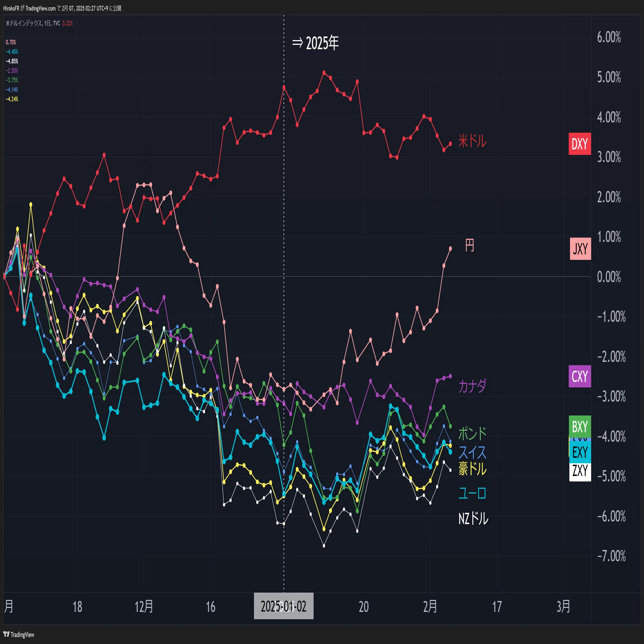This screenshot has width=644, height=644.
Task: Click the 2月 label on the time axis
Action: [x=430, y=606]
